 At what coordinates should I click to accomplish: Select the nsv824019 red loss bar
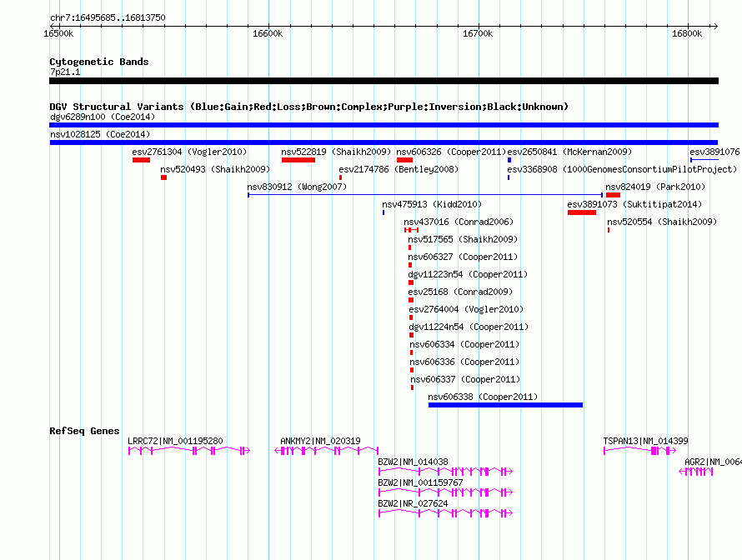[x=614, y=195]
